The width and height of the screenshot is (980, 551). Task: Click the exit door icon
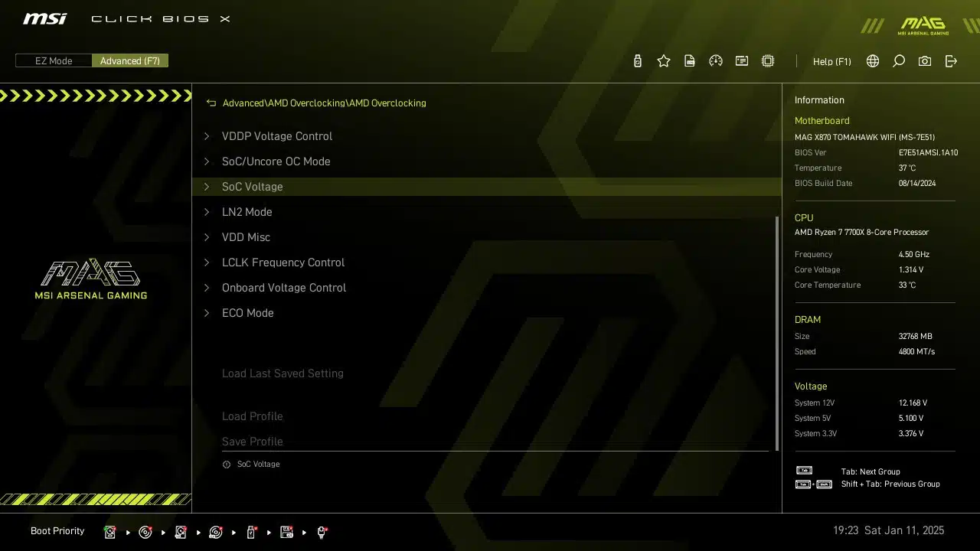[x=951, y=61]
